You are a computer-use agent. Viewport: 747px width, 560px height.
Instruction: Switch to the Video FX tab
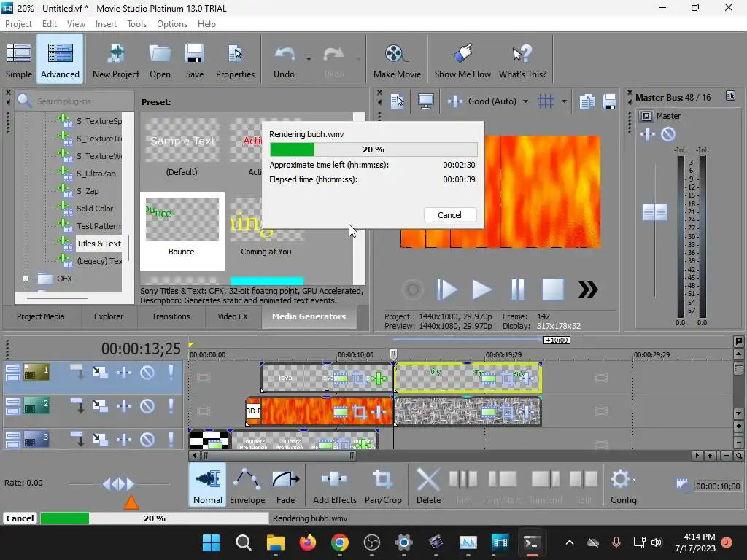(x=233, y=316)
